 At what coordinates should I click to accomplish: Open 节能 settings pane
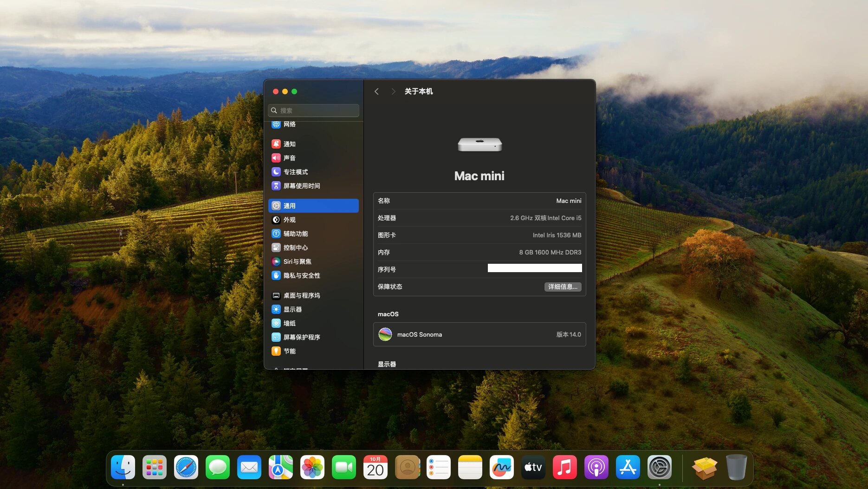[x=313, y=351]
